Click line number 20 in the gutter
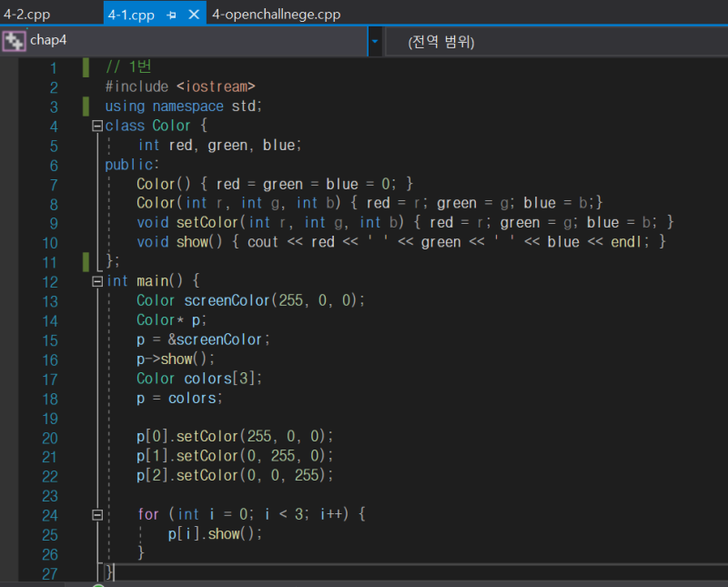Screen dimensions: 728x587 coord(50,436)
